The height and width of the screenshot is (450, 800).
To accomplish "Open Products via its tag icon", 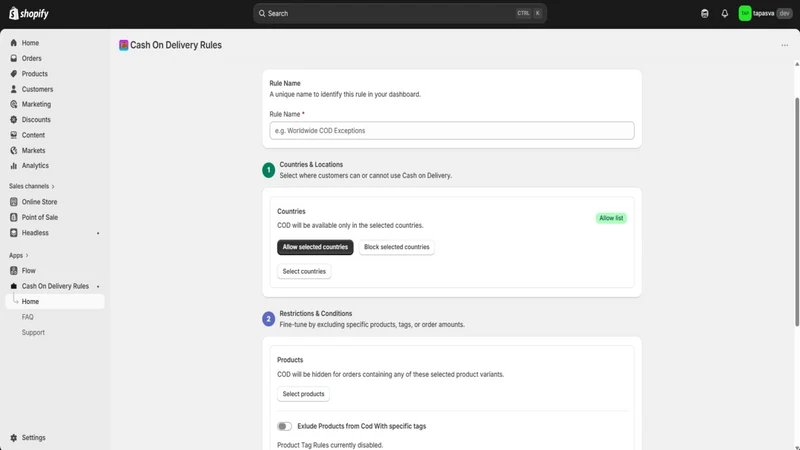I will 14,73.
